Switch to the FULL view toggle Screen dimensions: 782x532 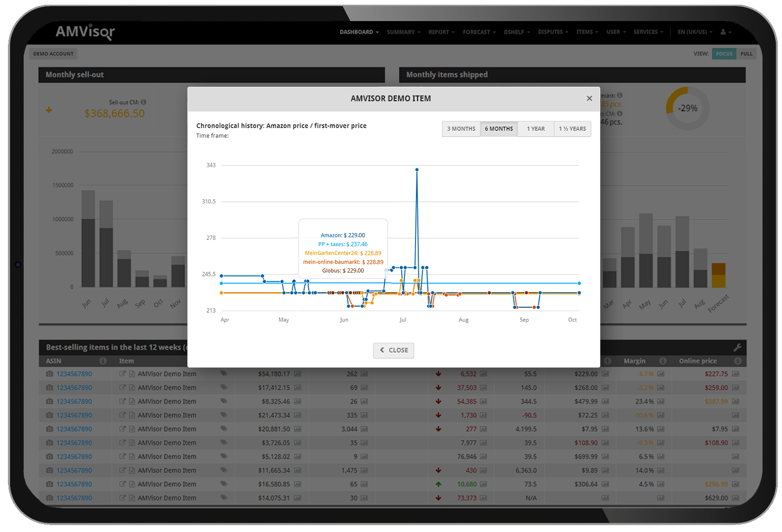point(747,53)
